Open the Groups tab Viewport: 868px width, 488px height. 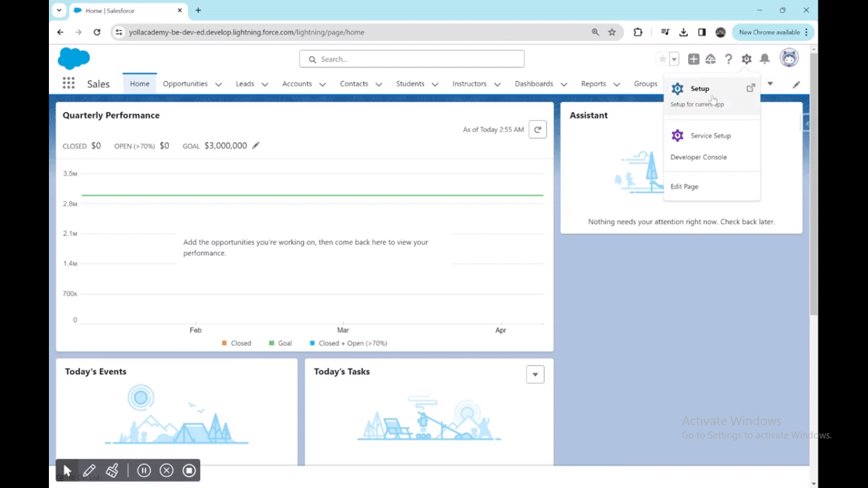pyautogui.click(x=646, y=84)
